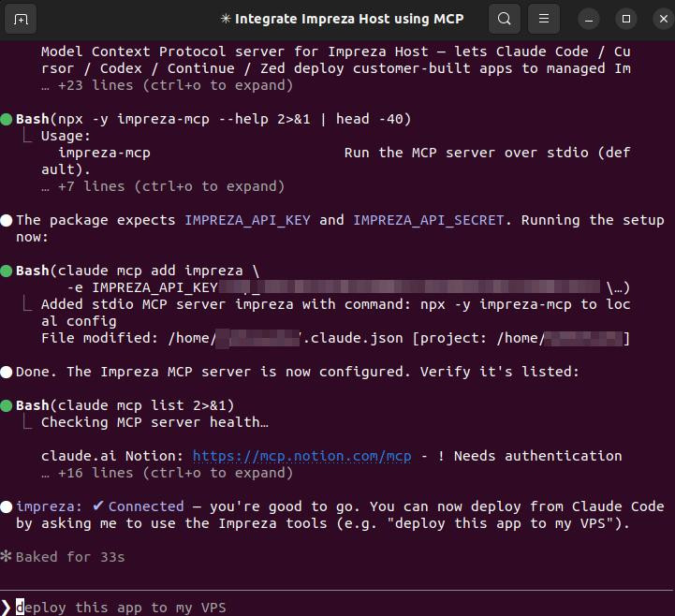
Task: Click the 'Needs authentication' status text
Action: click(x=537, y=456)
